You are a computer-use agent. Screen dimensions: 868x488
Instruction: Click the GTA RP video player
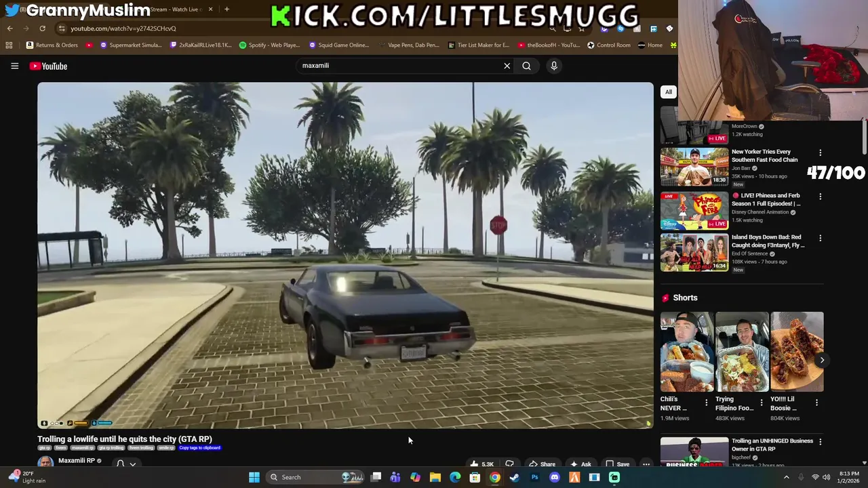(345, 256)
